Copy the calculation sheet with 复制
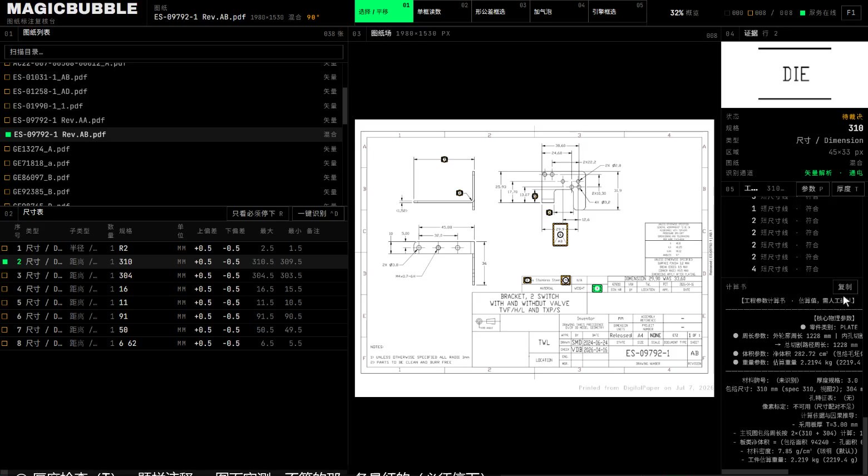868x476 pixels. pos(845,287)
